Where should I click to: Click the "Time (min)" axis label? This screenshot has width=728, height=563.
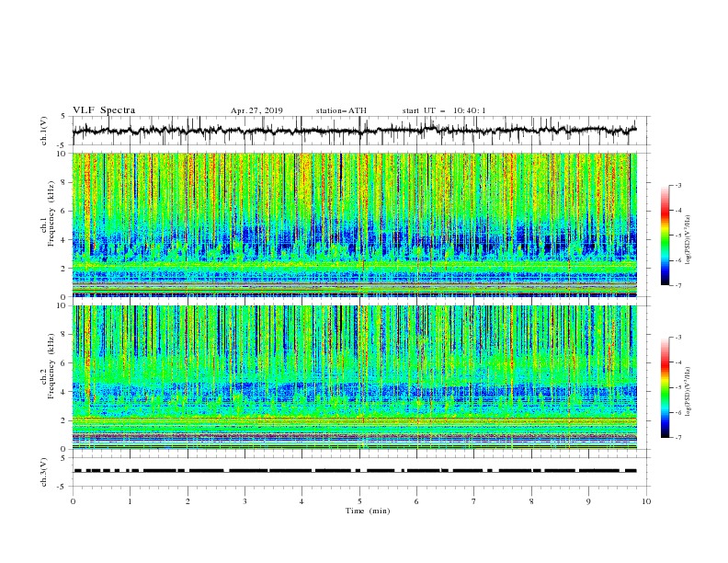pyautogui.click(x=368, y=511)
